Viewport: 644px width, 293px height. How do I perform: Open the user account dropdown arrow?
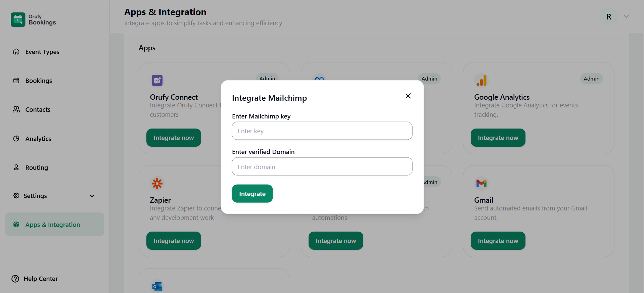[626, 16]
